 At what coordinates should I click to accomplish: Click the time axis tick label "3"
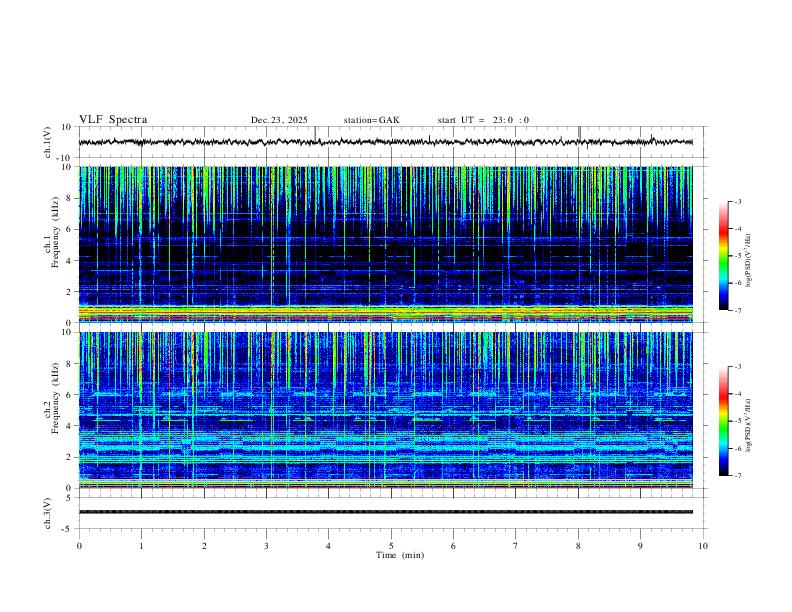tap(266, 546)
